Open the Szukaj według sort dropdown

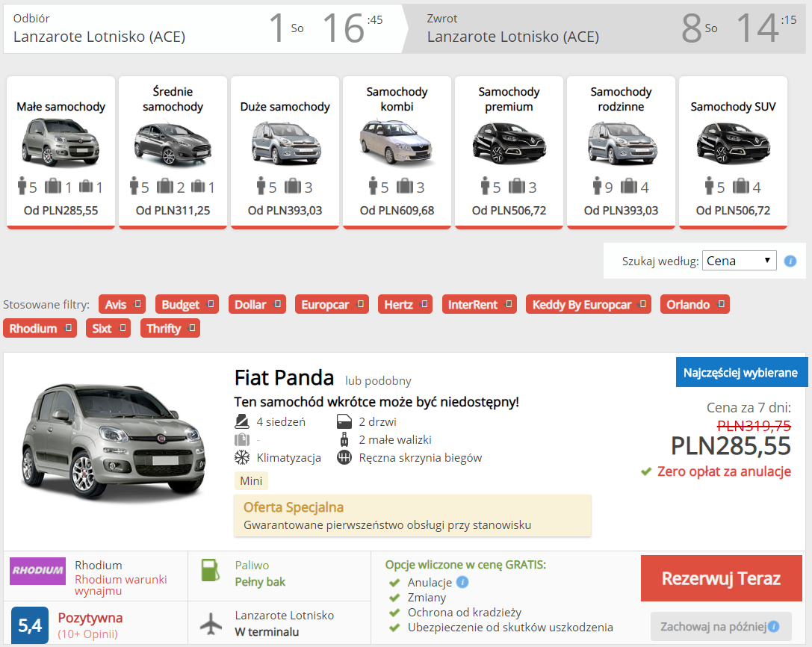click(739, 261)
